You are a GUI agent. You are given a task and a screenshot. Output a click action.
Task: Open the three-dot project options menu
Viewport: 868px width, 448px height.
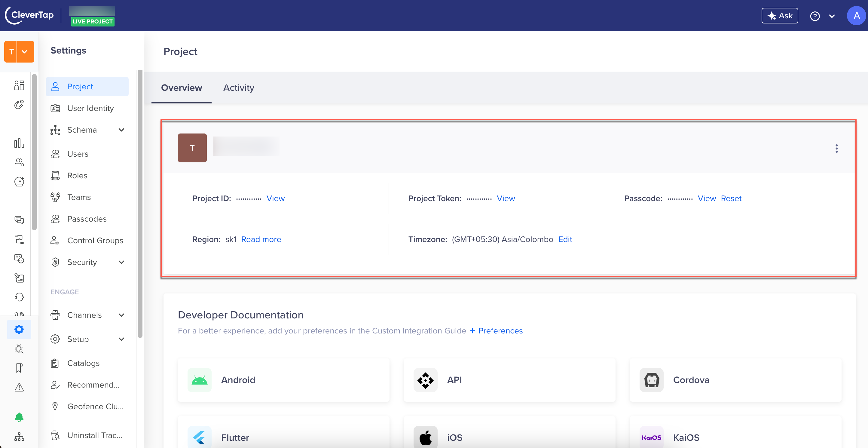836,148
